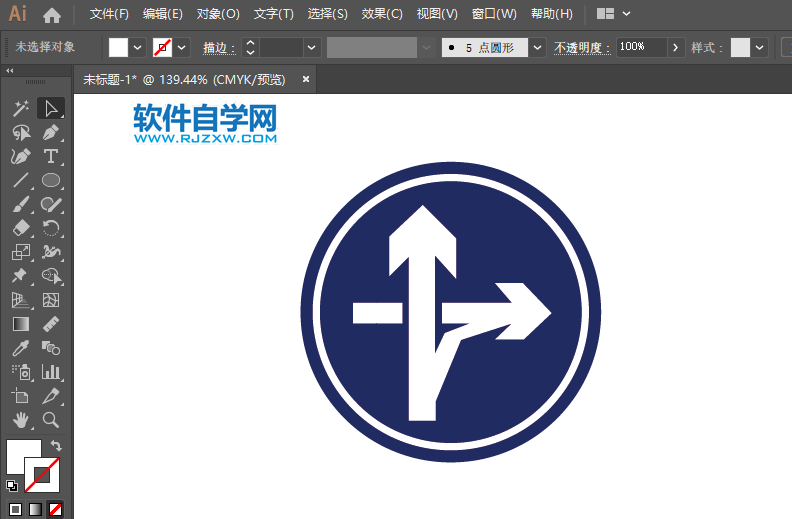Image resolution: width=792 pixels, height=519 pixels.
Task: Select the Eraser tool
Action: [x=21, y=228]
